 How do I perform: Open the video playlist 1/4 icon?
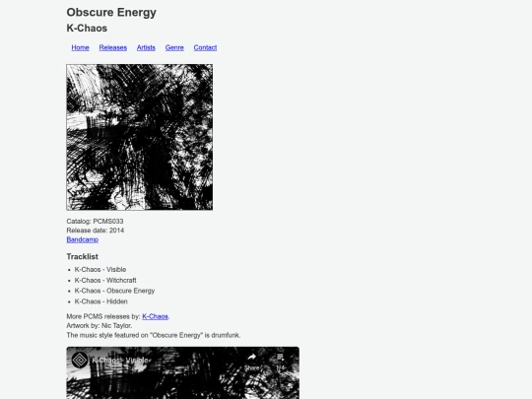[x=280, y=362]
